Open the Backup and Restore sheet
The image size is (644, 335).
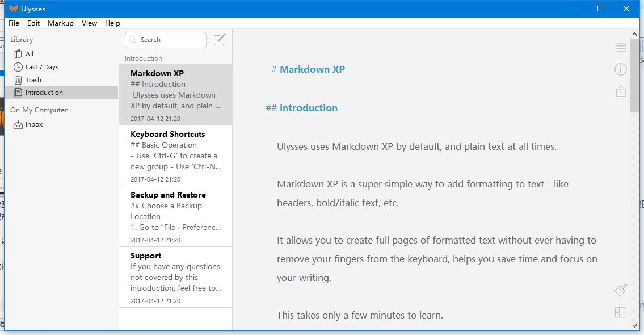175,216
